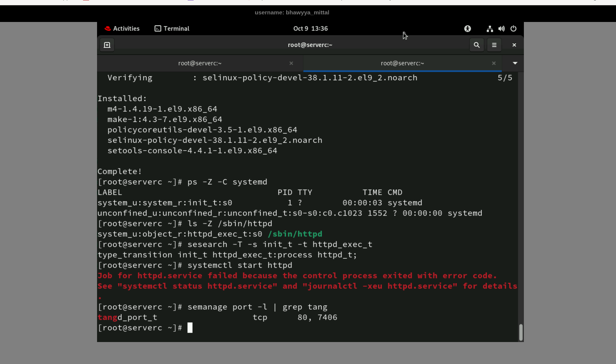Click the system_u:system_r:init_t:s0 label
This screenshot has width=616, height=364.
pos(165,203)
